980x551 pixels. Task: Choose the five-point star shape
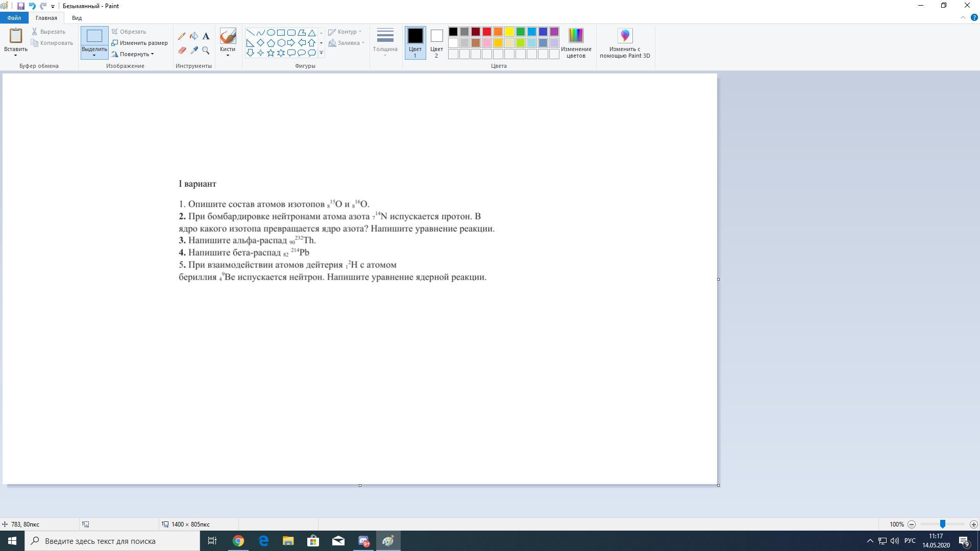[271, 53]
